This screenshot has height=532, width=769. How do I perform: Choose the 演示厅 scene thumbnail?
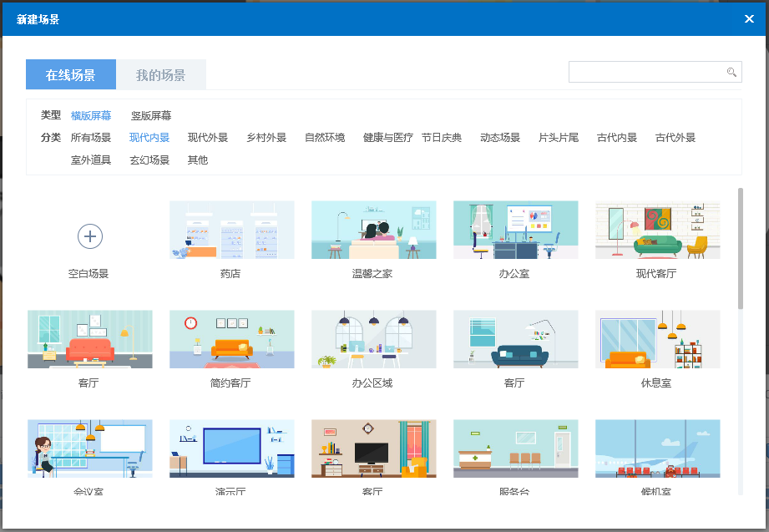pos(232,448)
